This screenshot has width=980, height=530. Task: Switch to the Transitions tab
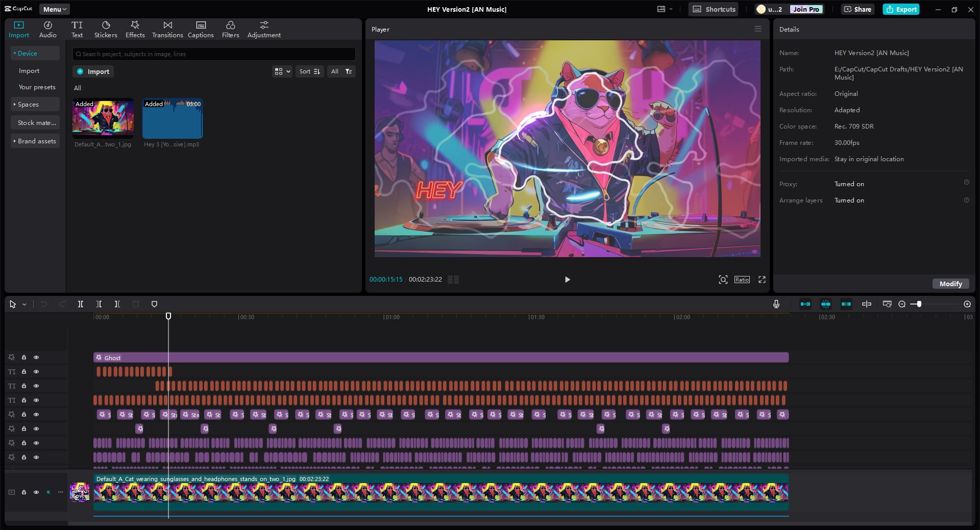(x=167, y=29)
